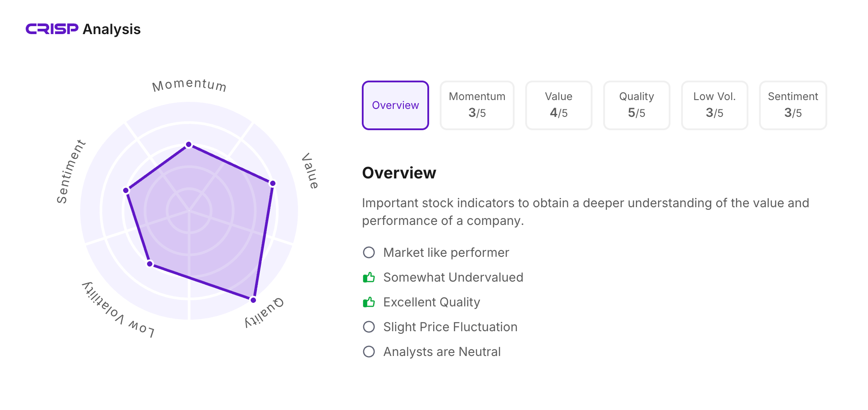Click the Quality data point on radar chart

click(x=253, y=300)
